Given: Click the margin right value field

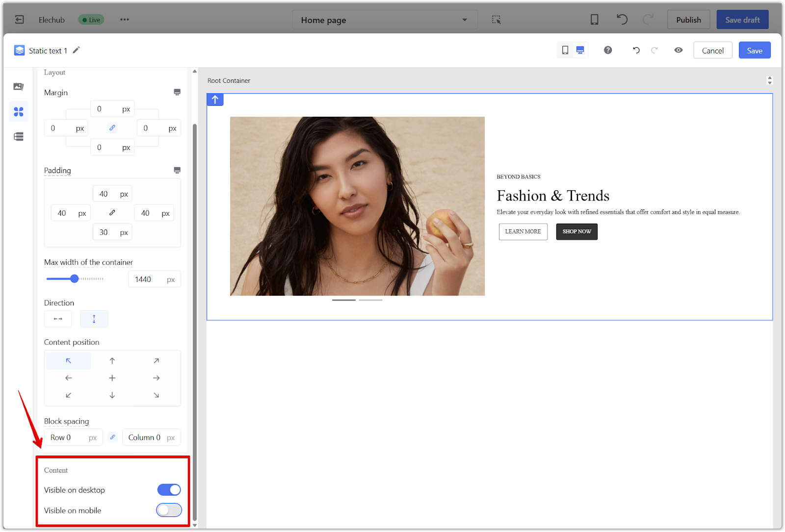Looking at the screenshot, I should [158, 128].
